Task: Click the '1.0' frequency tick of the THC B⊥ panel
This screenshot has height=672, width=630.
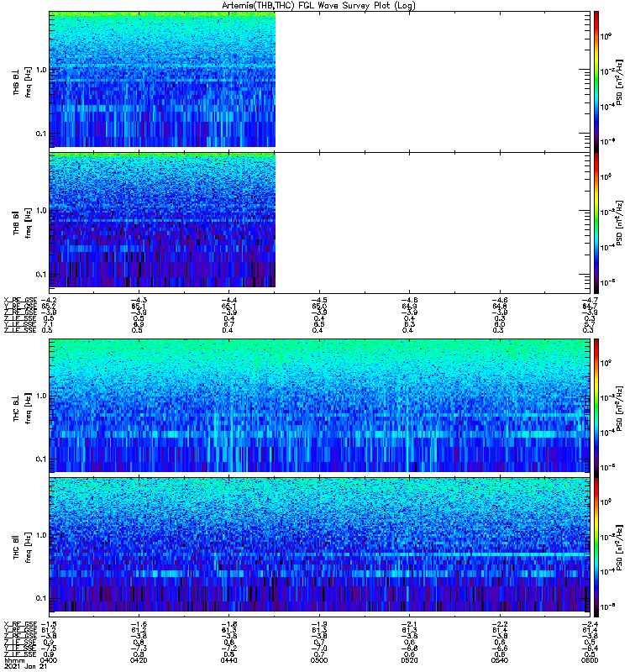Action: 41,396
